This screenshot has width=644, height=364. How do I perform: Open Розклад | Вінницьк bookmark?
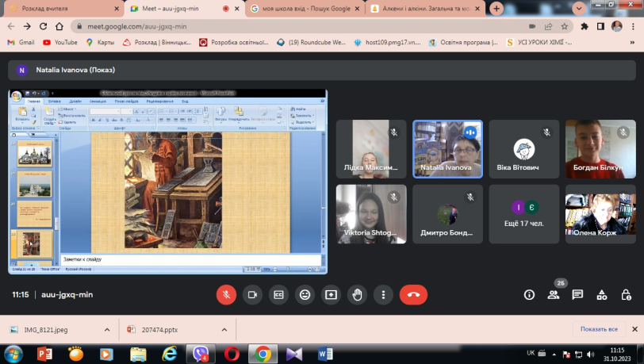pos(157,42)
